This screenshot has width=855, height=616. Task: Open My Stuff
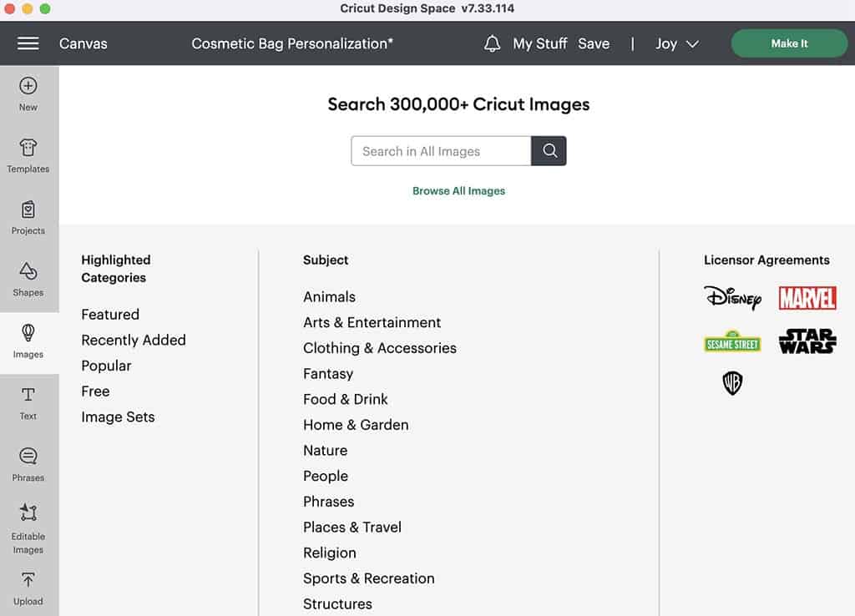tap(540, 43)
